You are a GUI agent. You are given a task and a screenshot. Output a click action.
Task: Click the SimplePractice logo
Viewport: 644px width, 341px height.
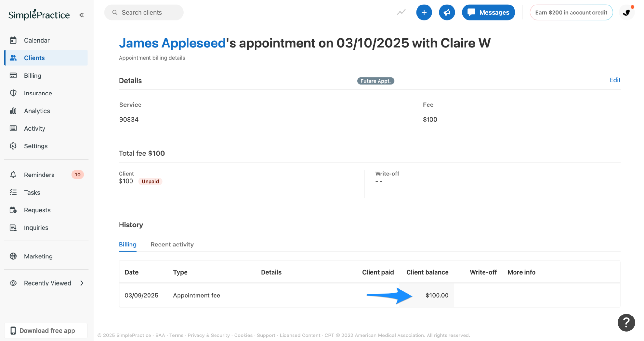[39, 15]
